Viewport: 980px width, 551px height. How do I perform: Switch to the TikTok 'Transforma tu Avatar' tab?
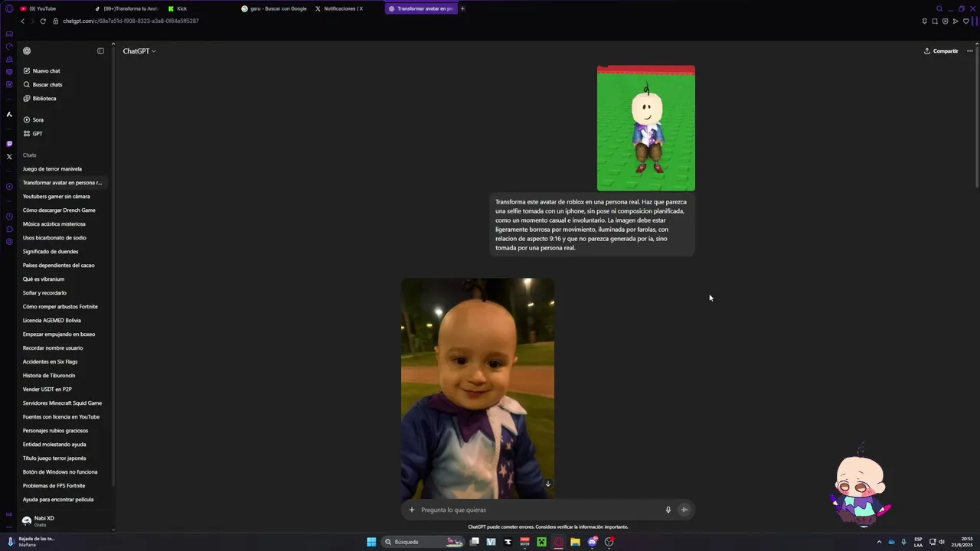click(126, 8)
